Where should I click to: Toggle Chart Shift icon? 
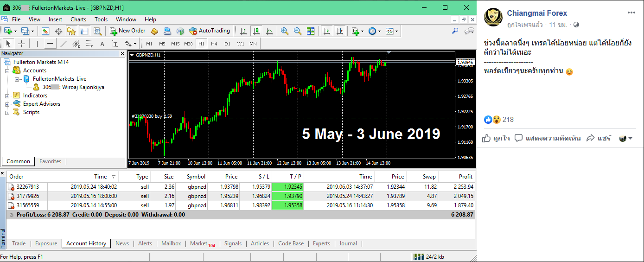coord(340,31)
